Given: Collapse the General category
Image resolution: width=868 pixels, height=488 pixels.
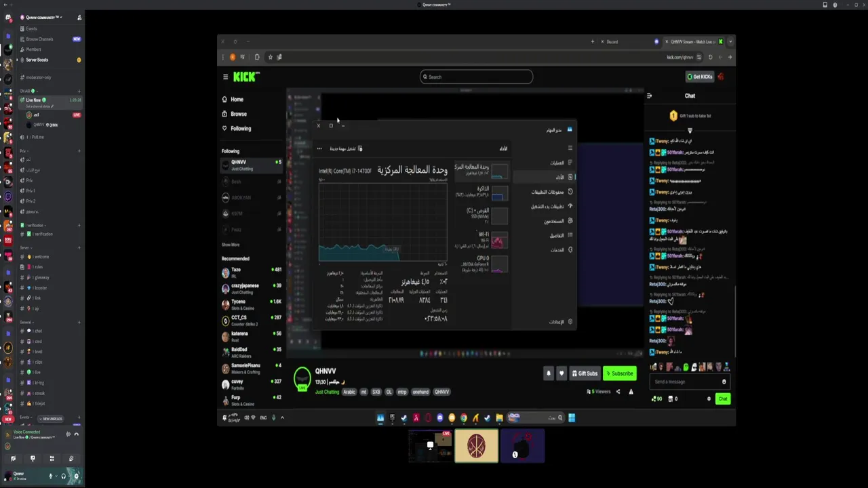Looking at the screenshot, I should 26,323.
